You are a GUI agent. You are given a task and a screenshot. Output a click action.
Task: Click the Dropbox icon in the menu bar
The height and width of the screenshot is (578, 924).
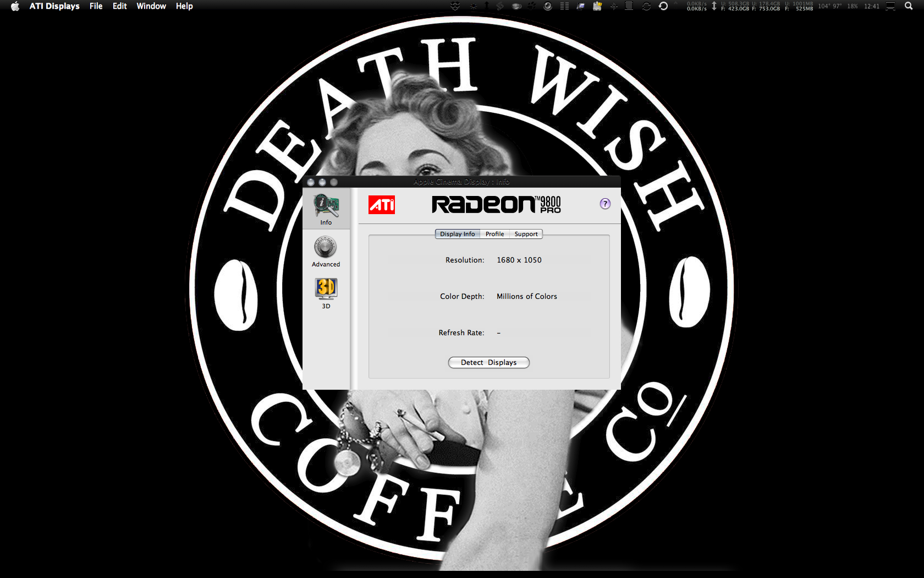point(455,6)
